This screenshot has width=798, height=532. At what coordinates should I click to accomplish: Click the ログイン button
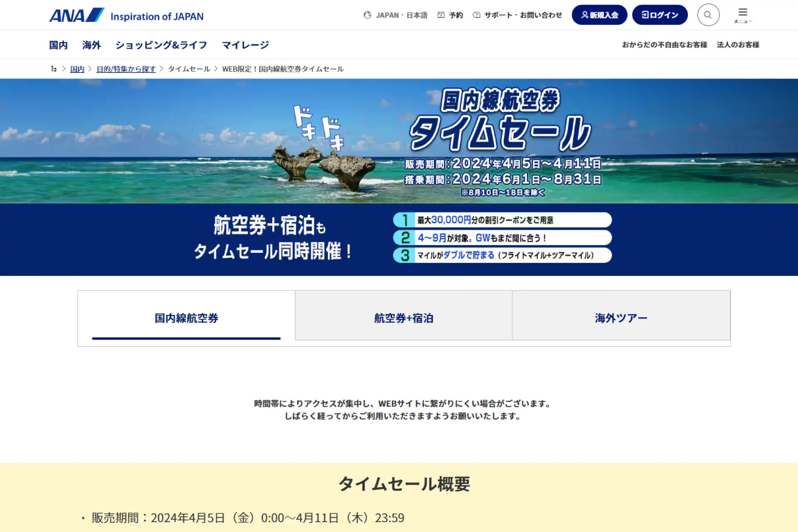point(661,14)
